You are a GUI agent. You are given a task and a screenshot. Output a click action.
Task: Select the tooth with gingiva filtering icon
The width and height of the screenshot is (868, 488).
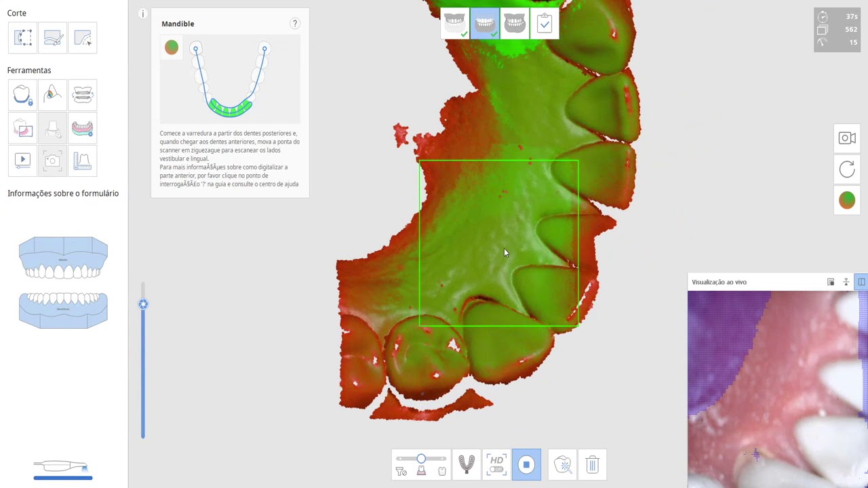click(421, 471)
